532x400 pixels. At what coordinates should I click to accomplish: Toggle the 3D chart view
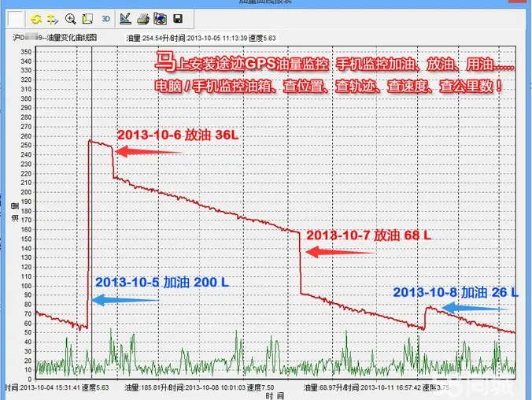pyautogui.click(x=104, y=17)
